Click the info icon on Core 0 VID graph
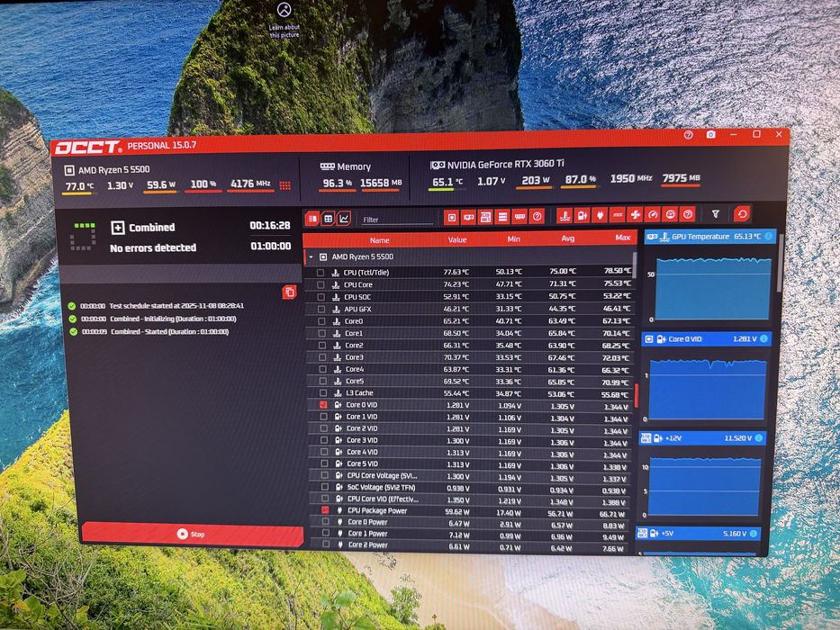The width and height of the screenshot is (840, 630). click(764, 338)
